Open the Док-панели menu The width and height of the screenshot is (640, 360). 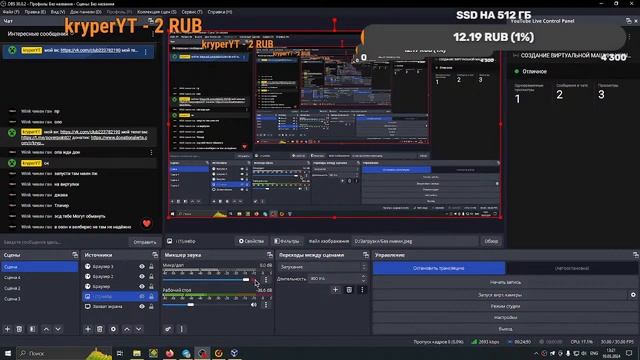click(x=85, y=12)
